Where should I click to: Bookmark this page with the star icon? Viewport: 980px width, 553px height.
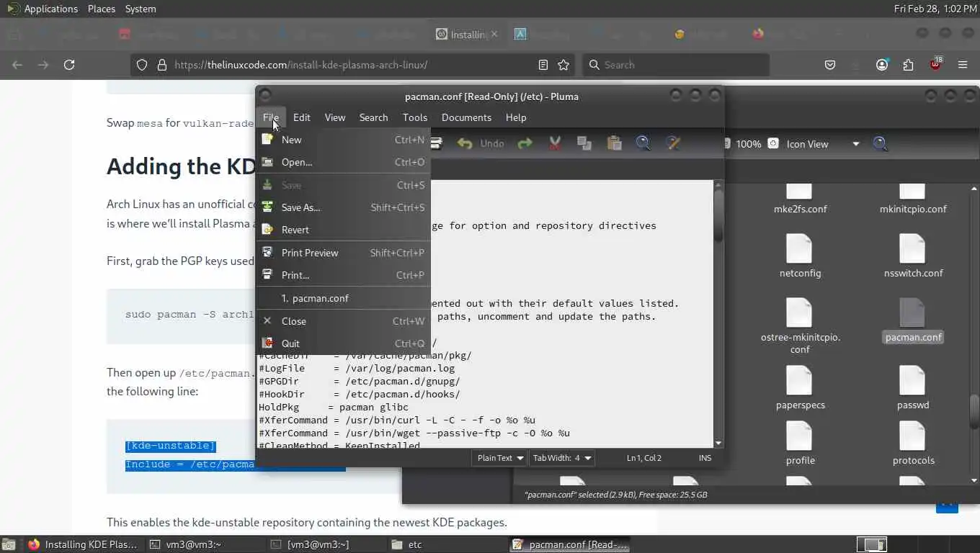click(x=563, y=65)
